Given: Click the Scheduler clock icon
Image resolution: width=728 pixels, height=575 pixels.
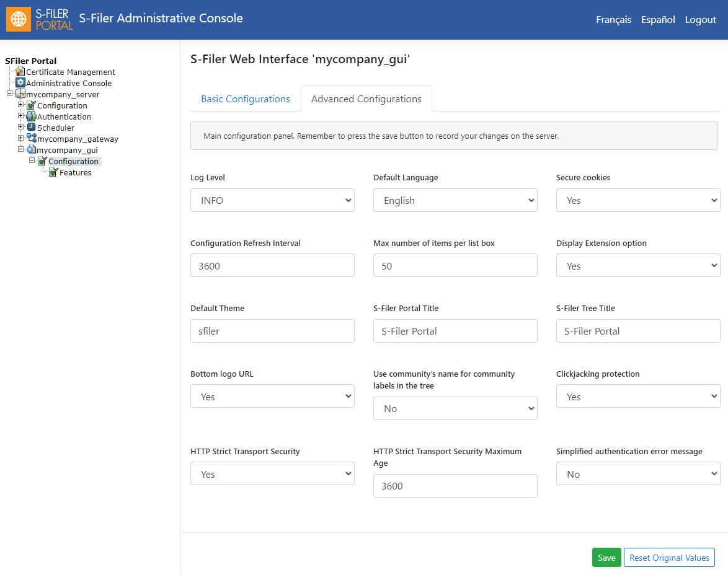Looking at the screenshot, I should click(x=31, y=127).
